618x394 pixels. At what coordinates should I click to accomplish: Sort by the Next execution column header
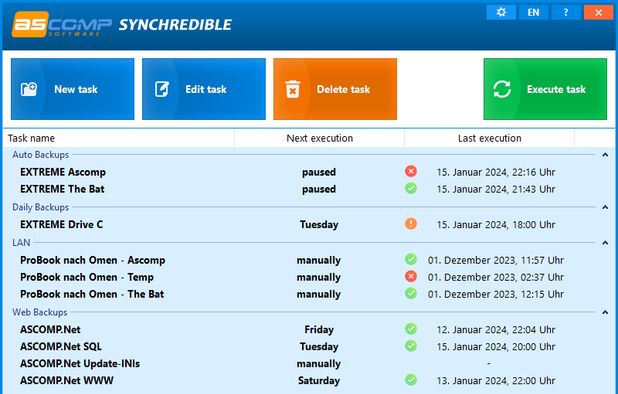pos(320,138)
